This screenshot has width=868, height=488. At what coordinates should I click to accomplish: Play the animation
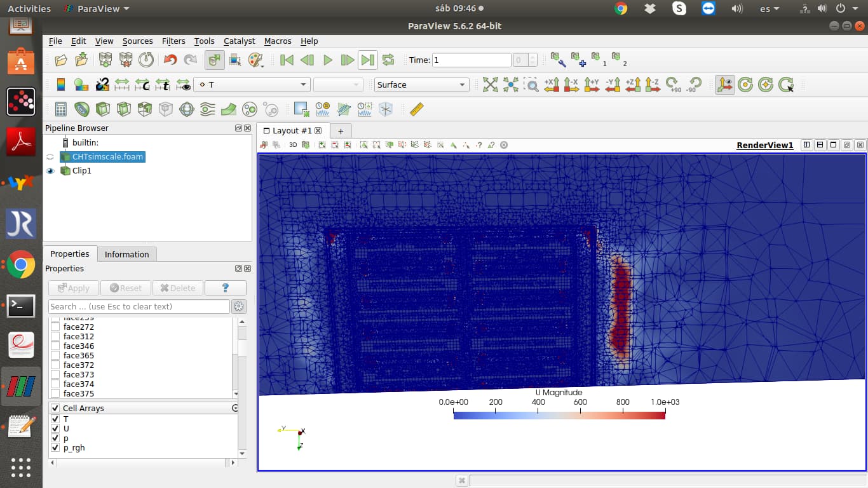point(328,60)
